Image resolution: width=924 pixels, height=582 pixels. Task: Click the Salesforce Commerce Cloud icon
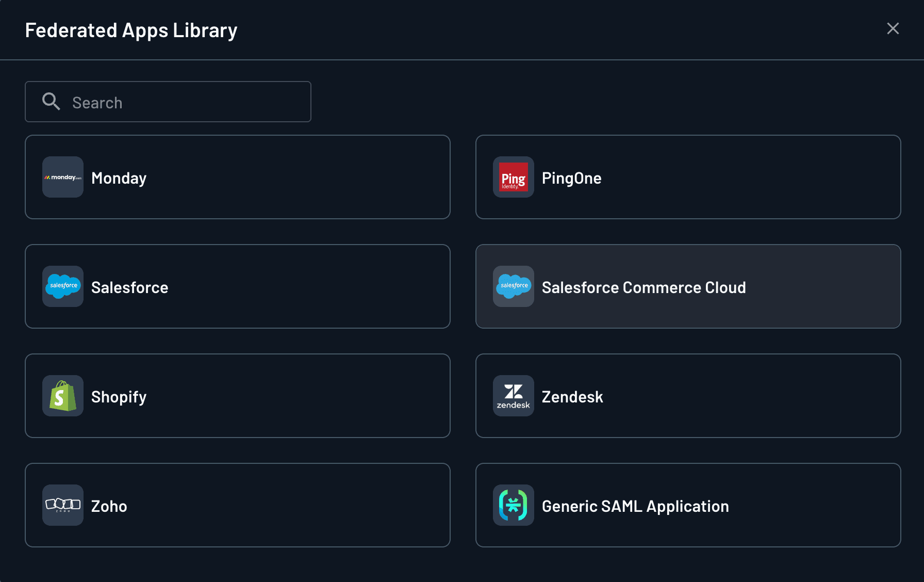[513, 286]
